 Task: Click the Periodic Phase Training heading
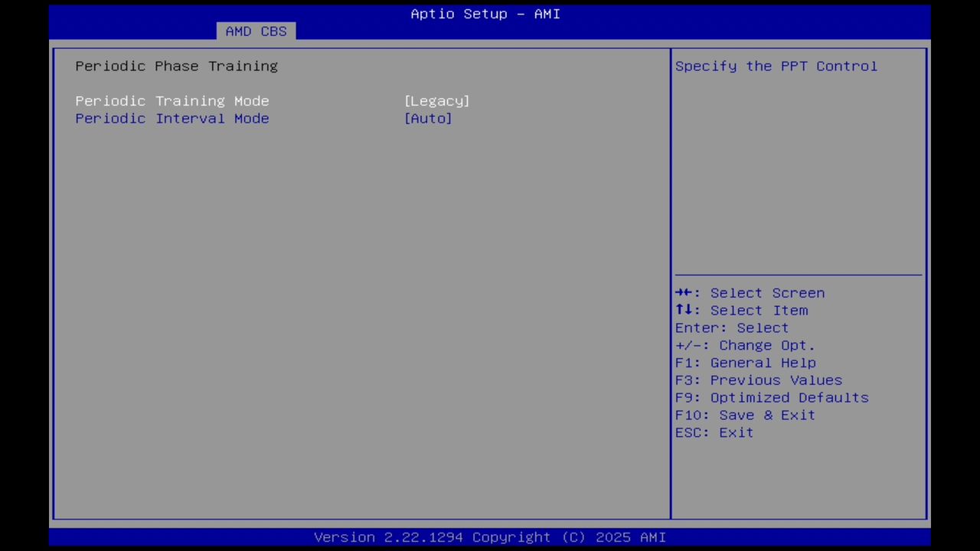pyautogui.click(x=176, y=66)
